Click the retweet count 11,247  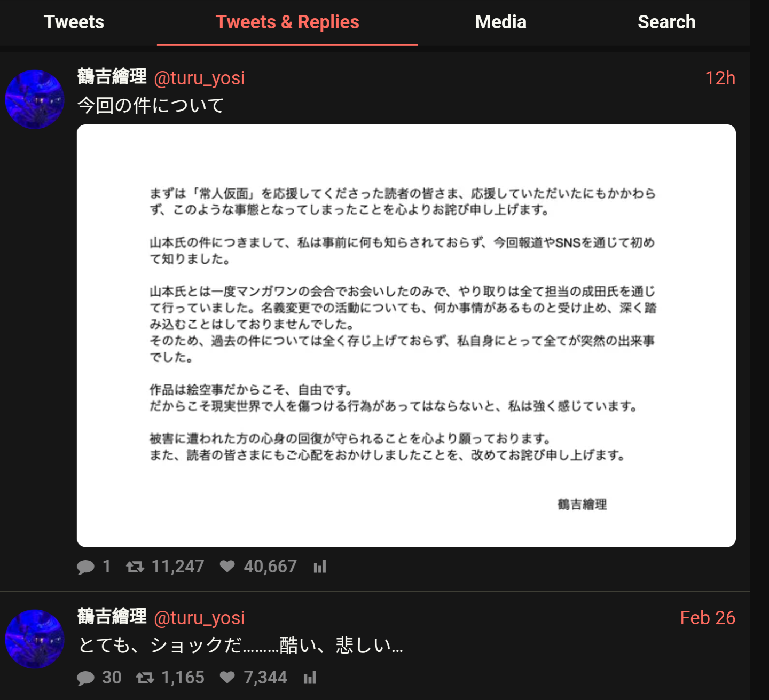pos(178,567)
